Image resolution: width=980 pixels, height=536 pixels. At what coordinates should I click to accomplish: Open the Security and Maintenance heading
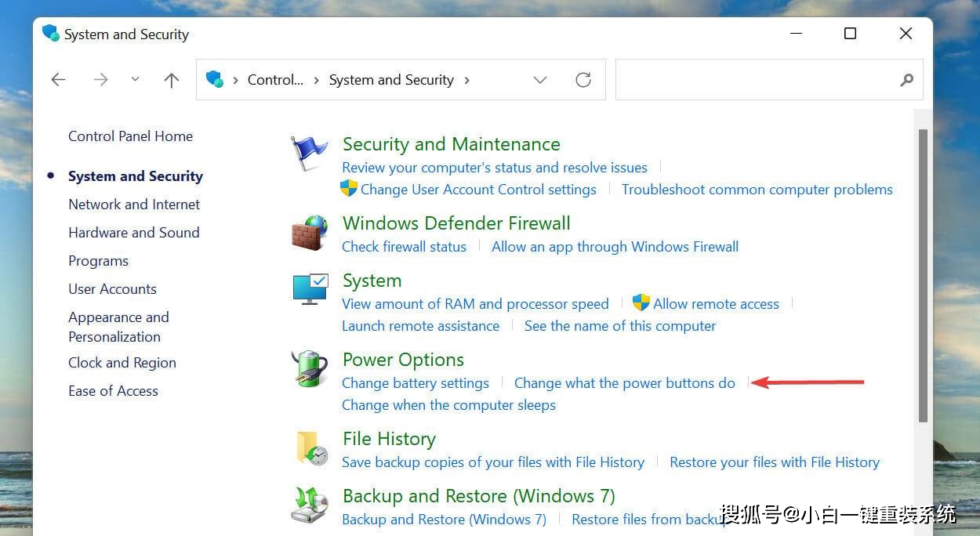(452, 144)
